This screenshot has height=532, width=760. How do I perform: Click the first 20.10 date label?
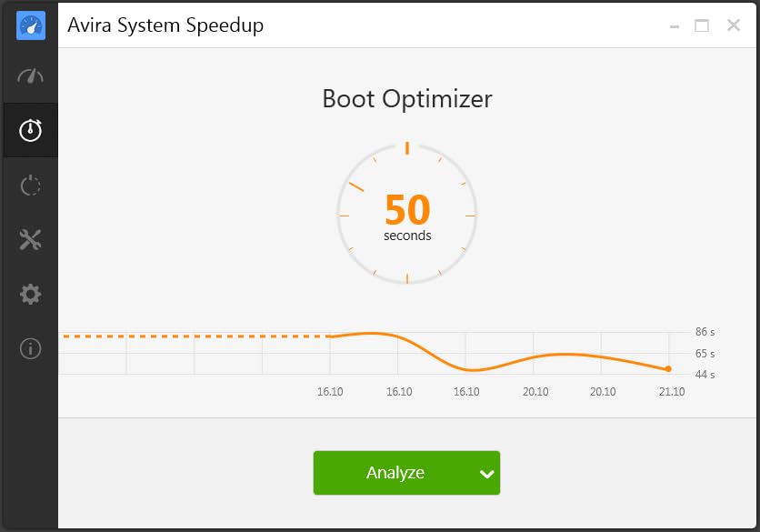pos(535,392)
